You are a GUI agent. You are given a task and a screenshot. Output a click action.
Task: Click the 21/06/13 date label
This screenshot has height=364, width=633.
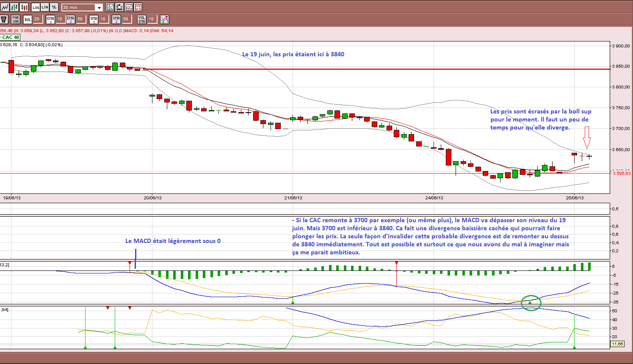pyautogui.click(x=293, y=198)
